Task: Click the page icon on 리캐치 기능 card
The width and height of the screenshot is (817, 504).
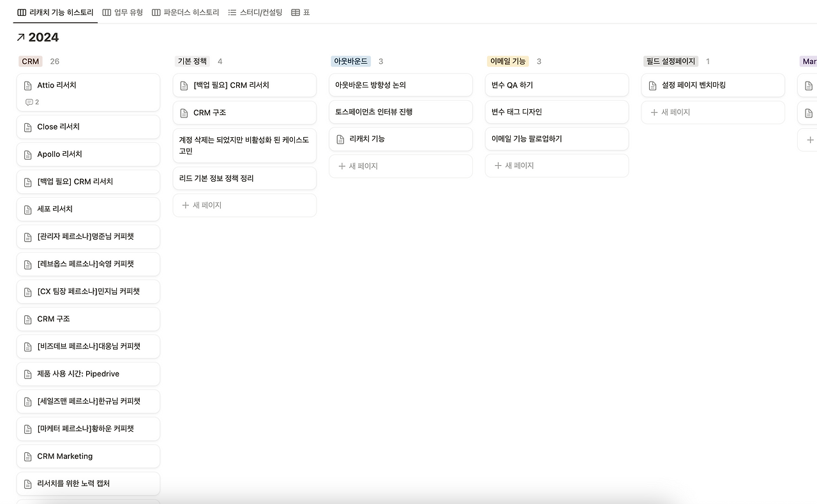Action: coord(340,138)
